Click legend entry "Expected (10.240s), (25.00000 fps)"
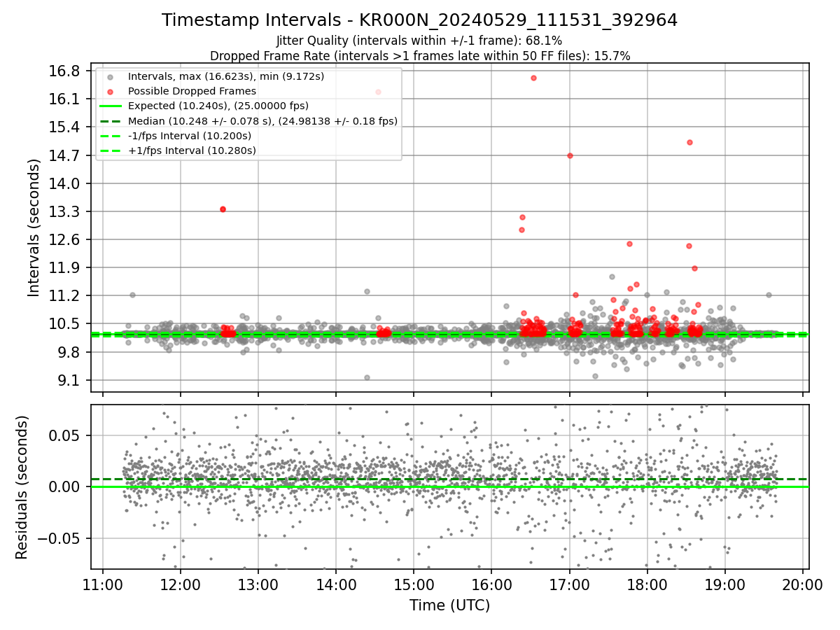The height and width of the screenshot is (630, 840). tap(218, 106)
